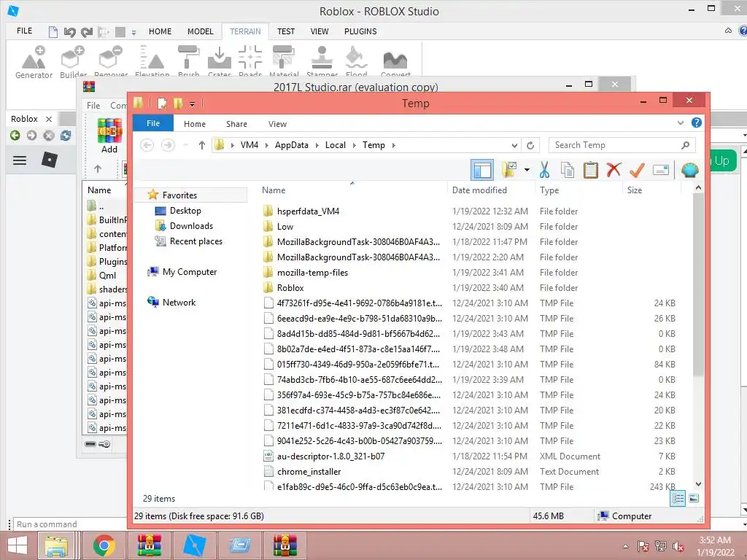Click the New file icon in Roblox Studio
Screen dimensions: 747x560
coord(53,32)
